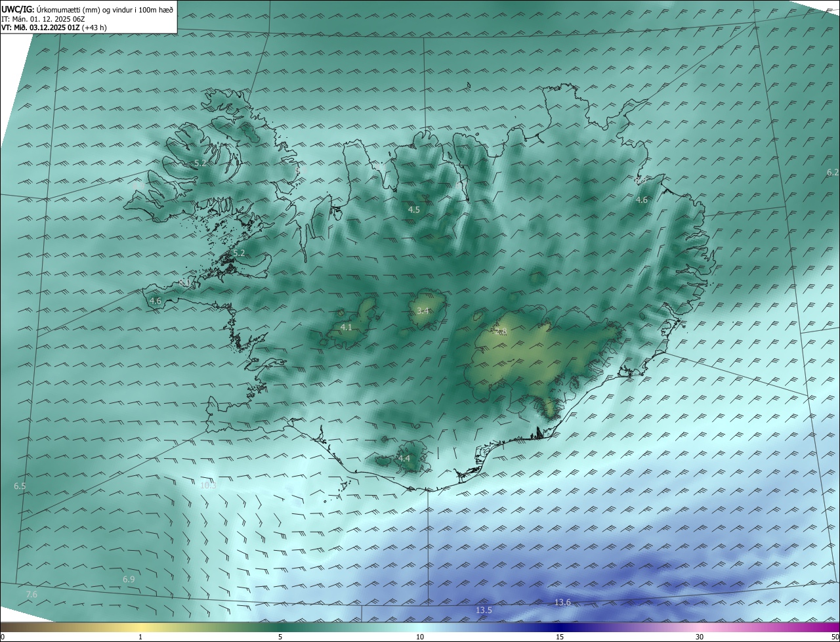
Task: Click the 4.6 value label on the Snæfellsnes peninsula
Action: [x=156, y=301]
